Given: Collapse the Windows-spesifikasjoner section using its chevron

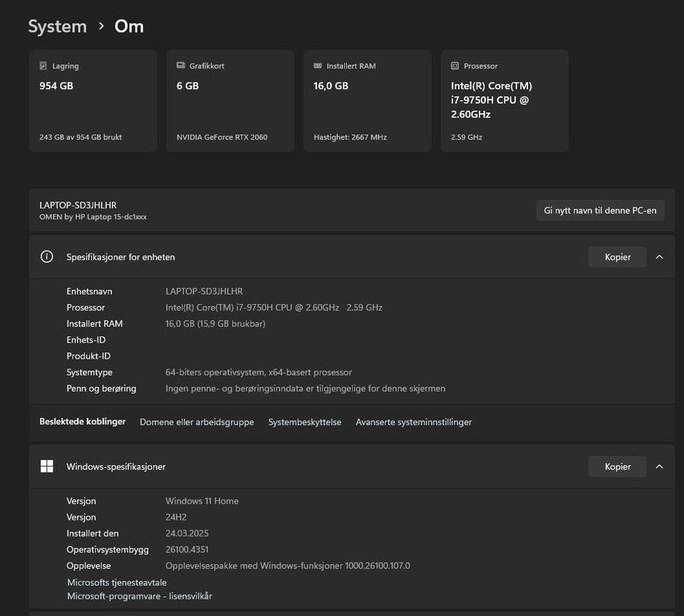Looking at the screenshot, I should 659,466.
